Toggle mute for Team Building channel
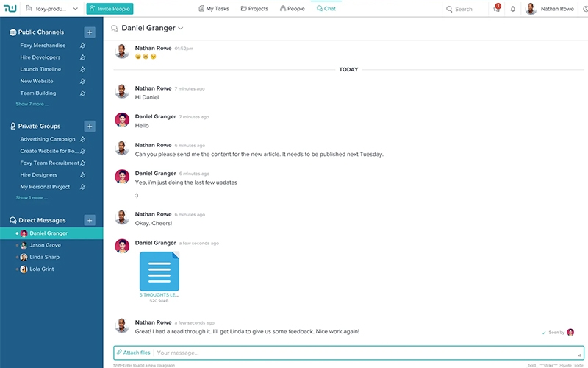The image size is (588, 368). tap(82, 93)
